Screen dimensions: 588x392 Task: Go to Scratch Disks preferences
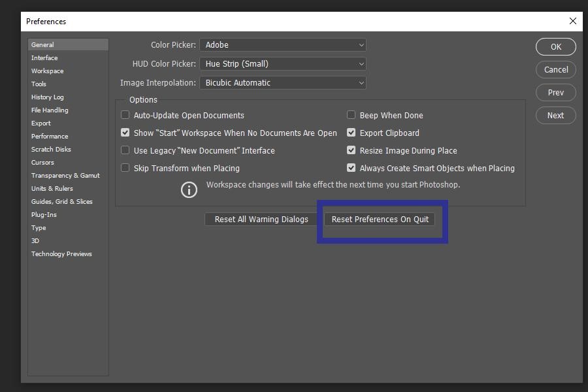68,150
